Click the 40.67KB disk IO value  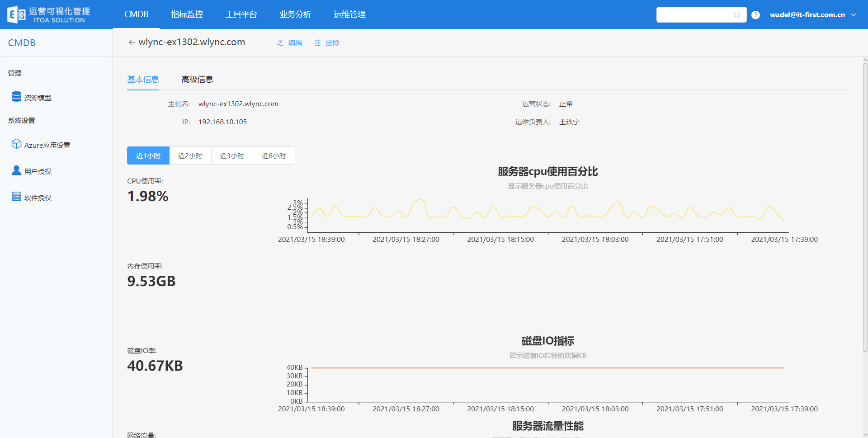[155, 366]
